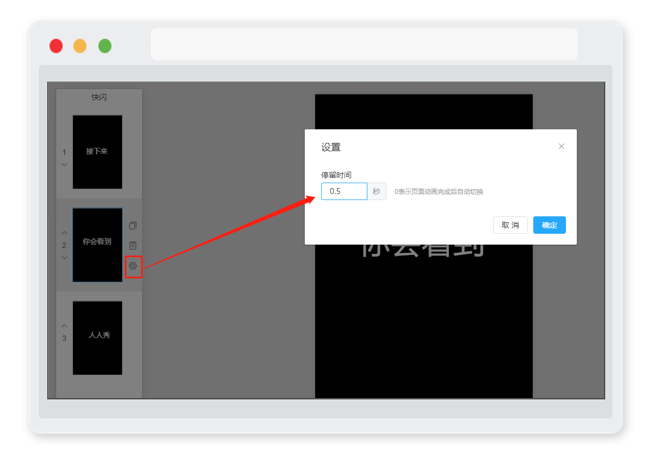Move slide 1 down with its chevron arrow
Image resolution: width=660 pixels, height=459 pixels.
pyautogui.click(x=64, y=165)
